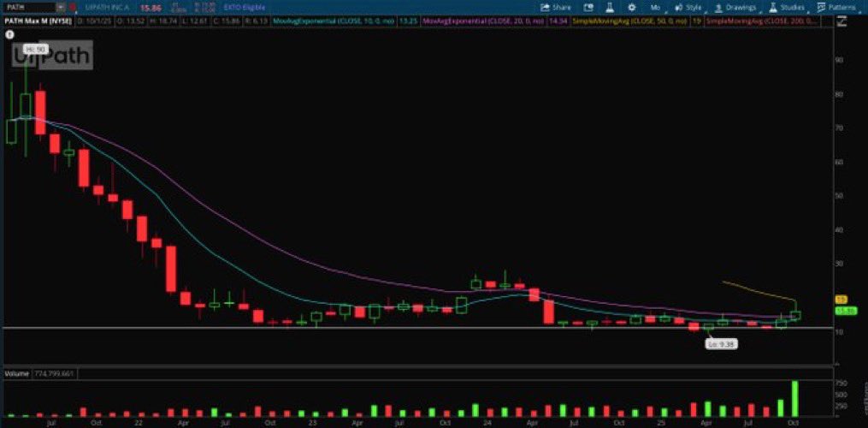Image resolution: width=868 pixels, height=428 pixels.
Task: Click the green 15.86 price axis bubble
Action: [x=846, y=311]
